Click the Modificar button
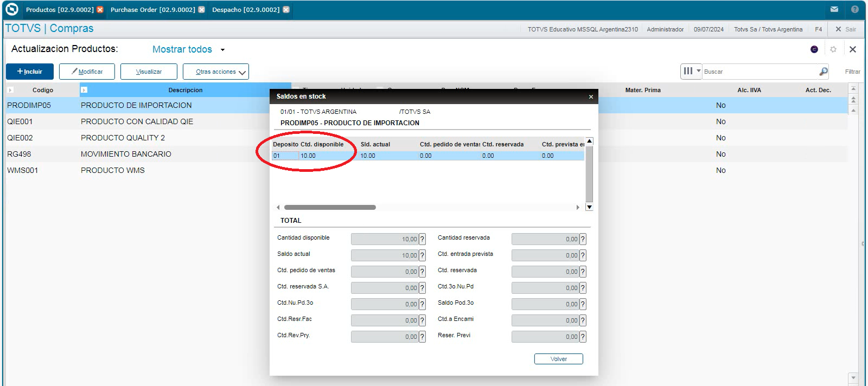868x386 pixels. [87, 72]
